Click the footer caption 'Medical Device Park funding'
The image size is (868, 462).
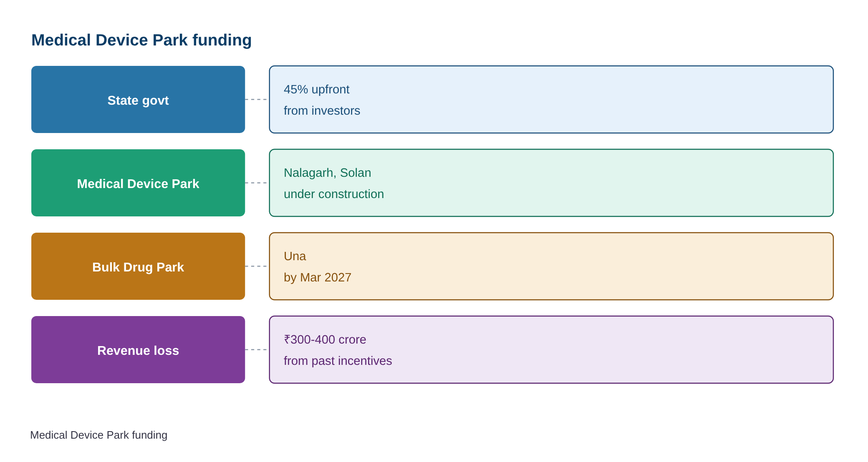[98, 435]
